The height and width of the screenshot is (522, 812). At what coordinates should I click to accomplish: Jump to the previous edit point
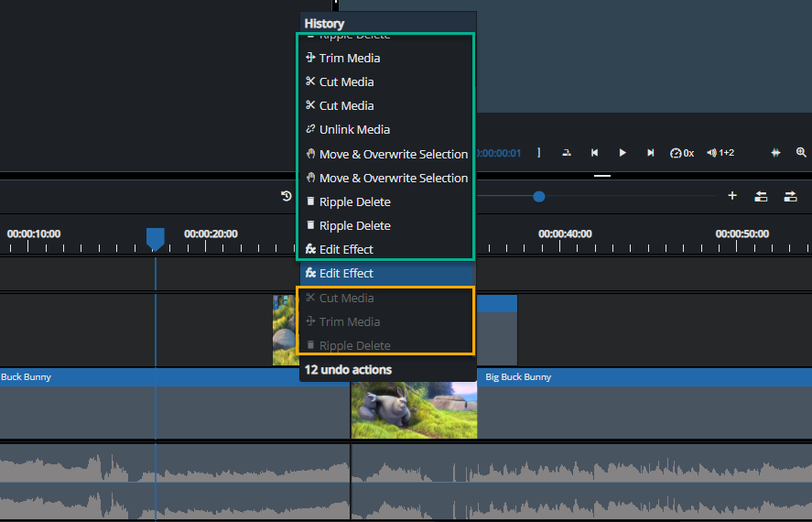click(594, 153)
